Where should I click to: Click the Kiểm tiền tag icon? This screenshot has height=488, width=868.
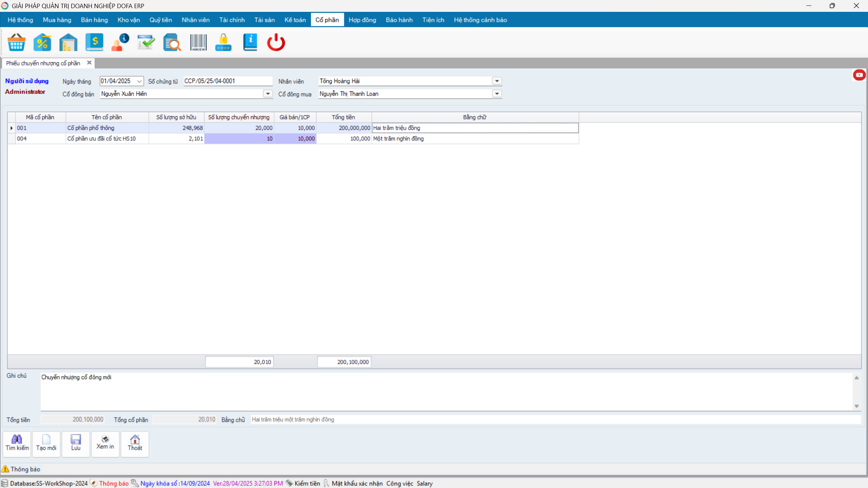[x=289, y=483]
